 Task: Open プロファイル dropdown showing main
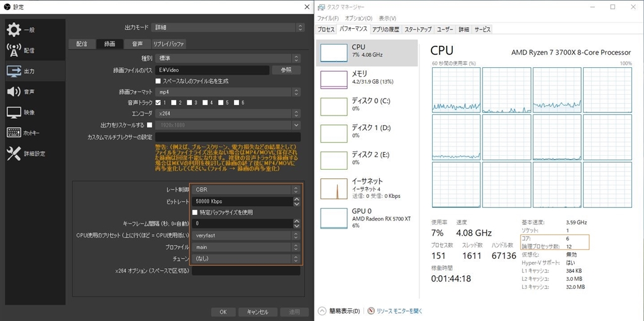[247, 247]
